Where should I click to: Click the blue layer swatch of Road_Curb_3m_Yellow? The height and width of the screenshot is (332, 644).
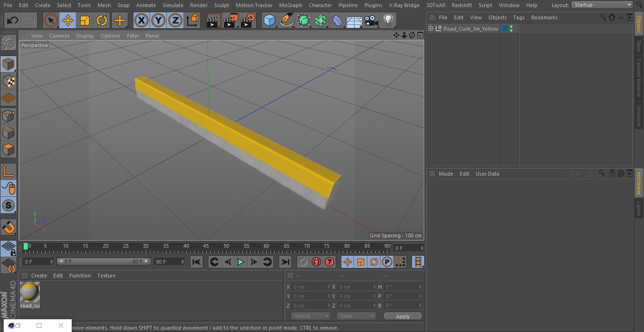(505, 29)
